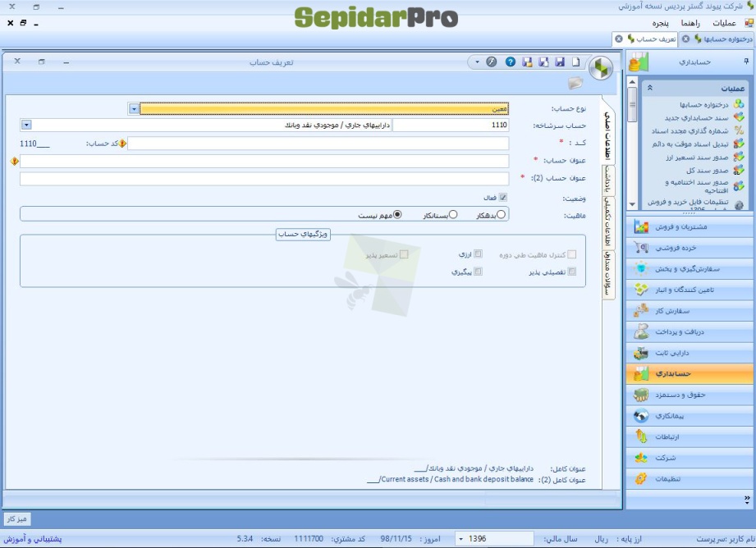
Task: Open the شرکت module
Action: [690, 458]
